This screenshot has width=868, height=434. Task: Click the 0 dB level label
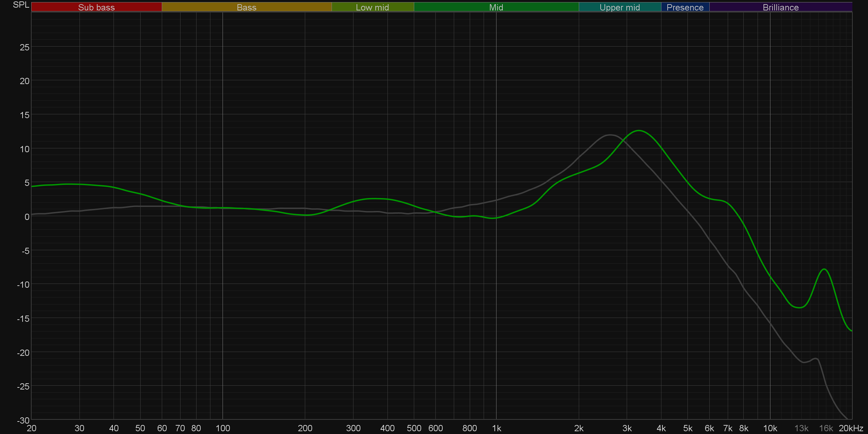(27, 217)
